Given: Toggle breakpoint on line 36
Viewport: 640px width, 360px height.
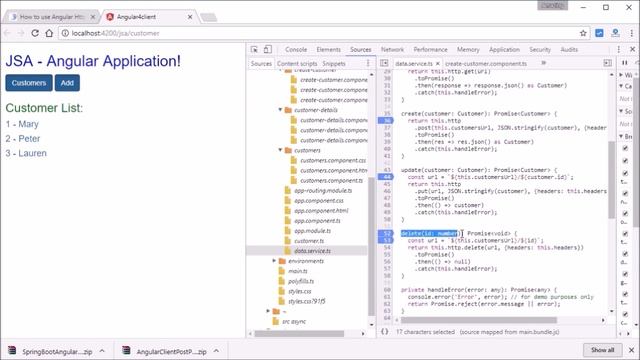Looking at the screenshot, I should click(386, 120).
